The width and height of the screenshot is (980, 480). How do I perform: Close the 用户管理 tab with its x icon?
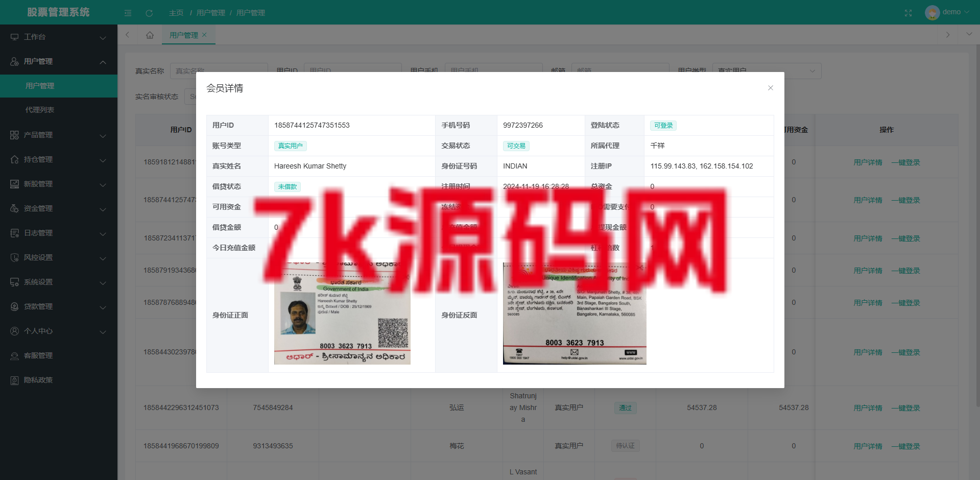(204, 35)
